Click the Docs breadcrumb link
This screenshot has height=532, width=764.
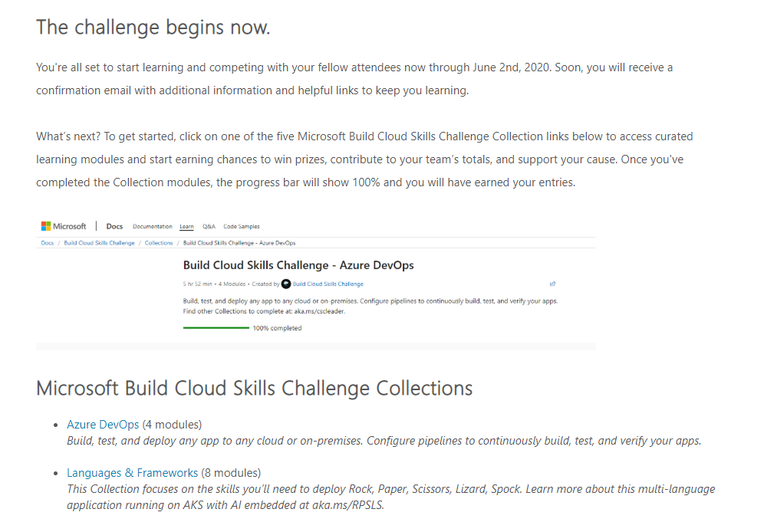[x=47, y=243]
